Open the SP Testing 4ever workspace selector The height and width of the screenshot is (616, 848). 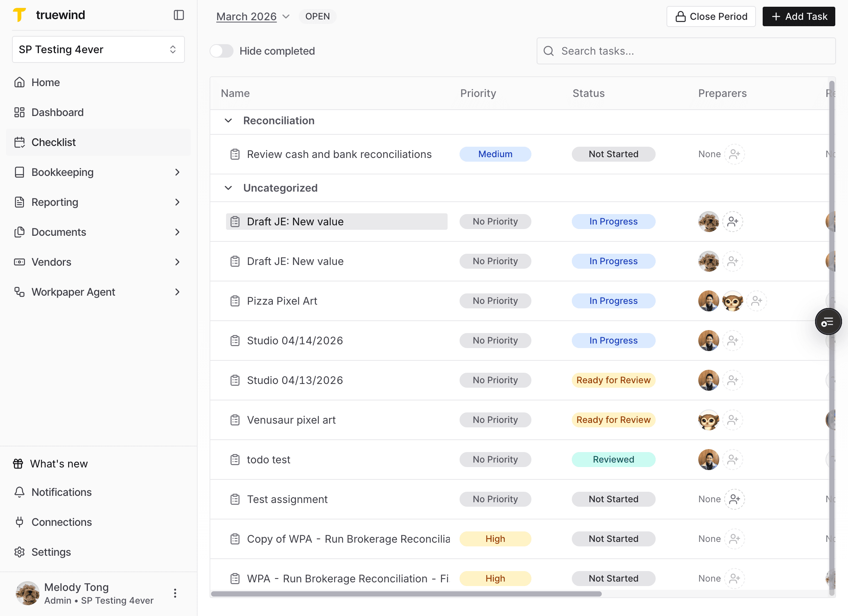coord(98,49)
